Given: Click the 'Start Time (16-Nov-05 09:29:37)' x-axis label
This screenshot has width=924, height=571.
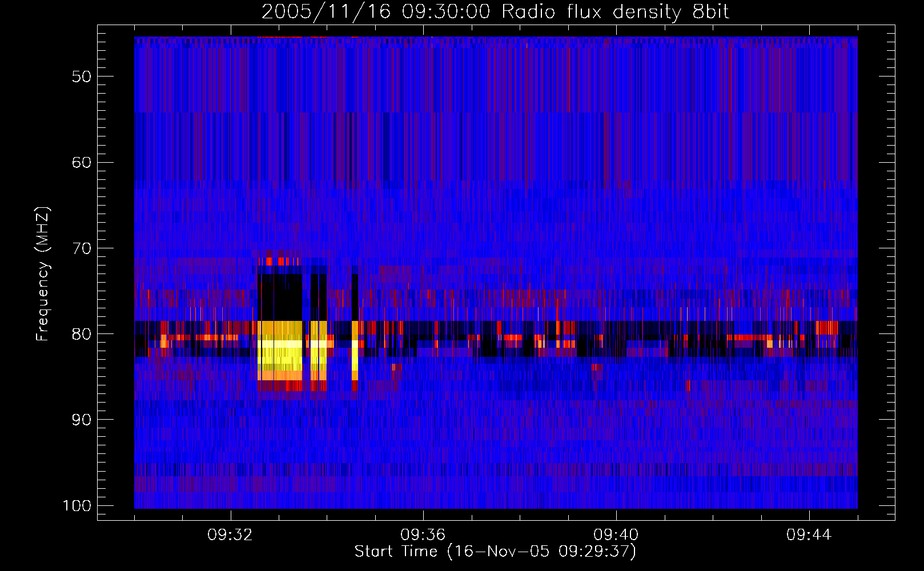Looking at the screenshot, I should [x=495, y=552].
